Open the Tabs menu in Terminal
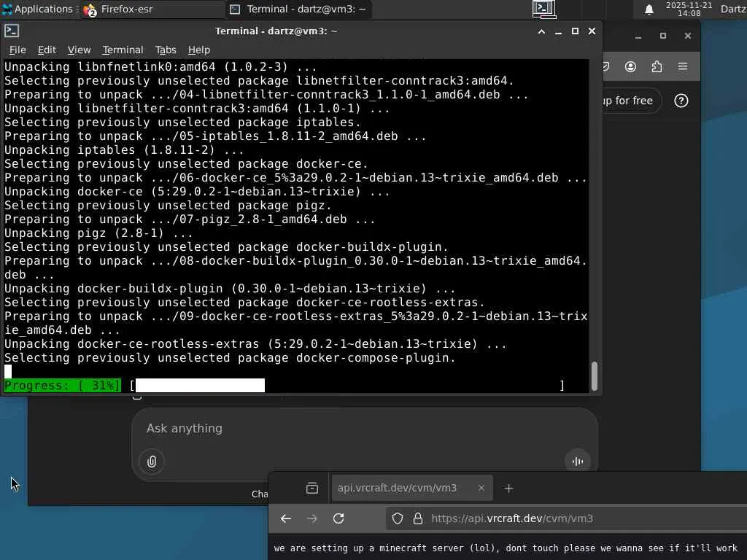The width and height of the screenshot is (747, 560). pyautogui.click(x=166, y=50)
